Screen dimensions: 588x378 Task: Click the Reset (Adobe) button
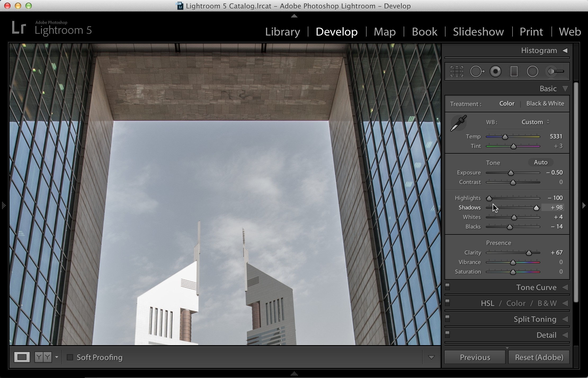(x=539, y=357)
